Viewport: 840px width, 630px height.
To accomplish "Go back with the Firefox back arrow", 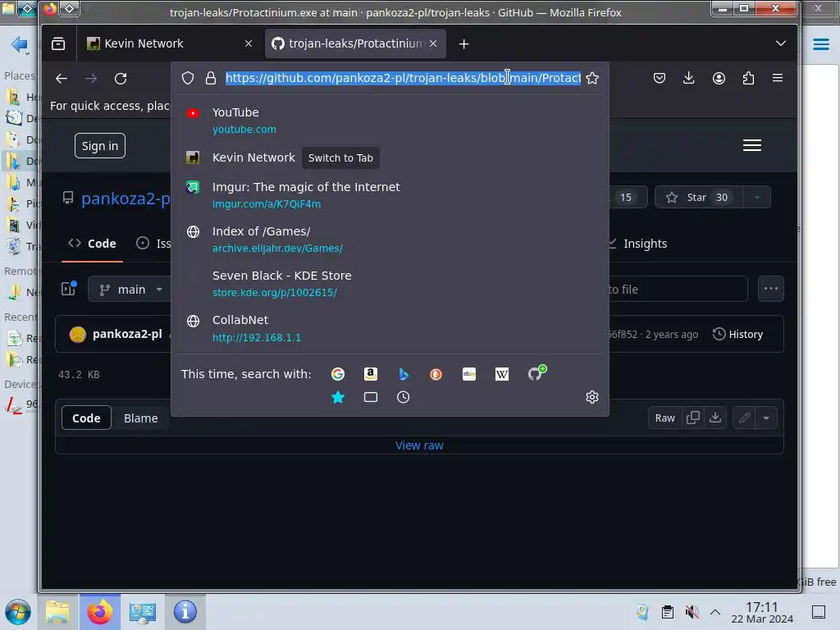I will coord(62,79).
